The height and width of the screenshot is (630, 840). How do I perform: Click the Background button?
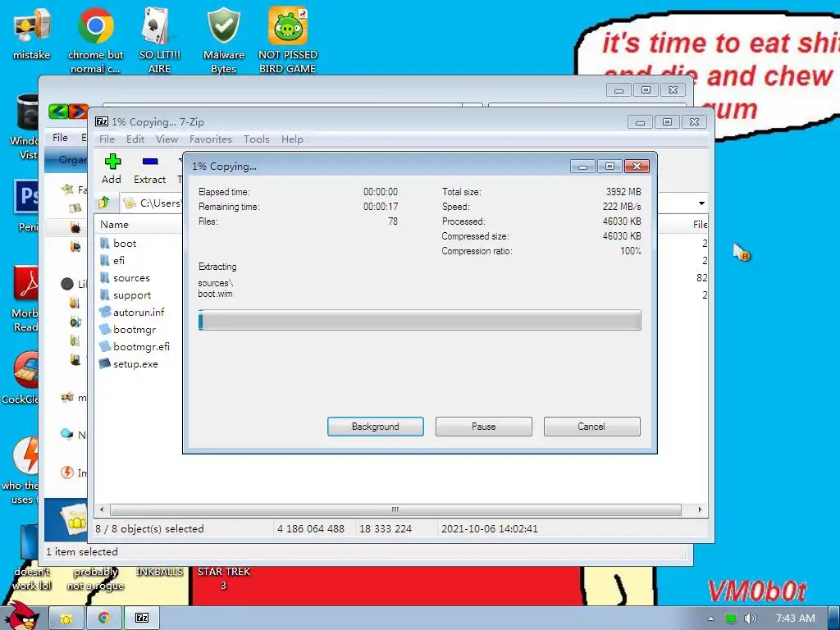coord(376,427)
